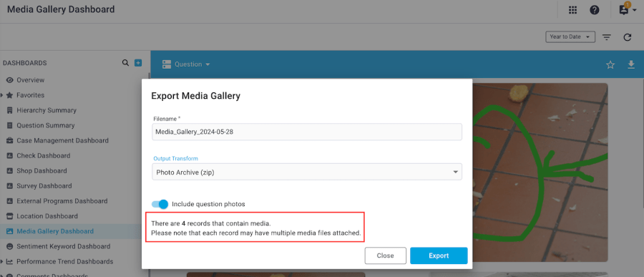Open the Year to Date dropdown
Viewport: 644px width, 277px height.
570,37
